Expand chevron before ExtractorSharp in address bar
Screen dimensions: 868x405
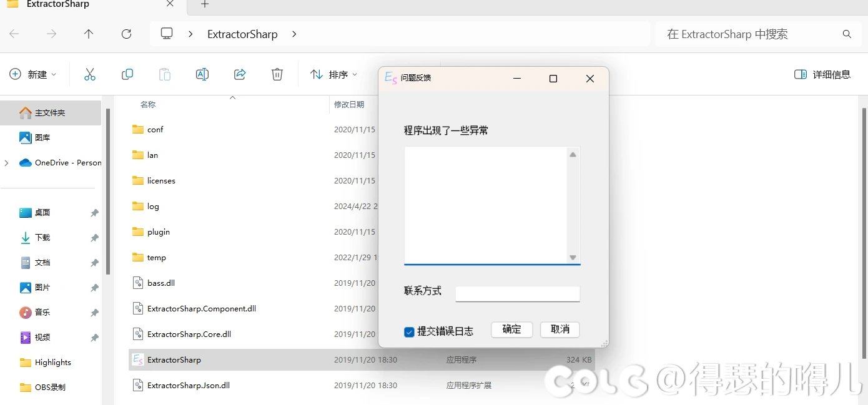[x=190, y=34]
